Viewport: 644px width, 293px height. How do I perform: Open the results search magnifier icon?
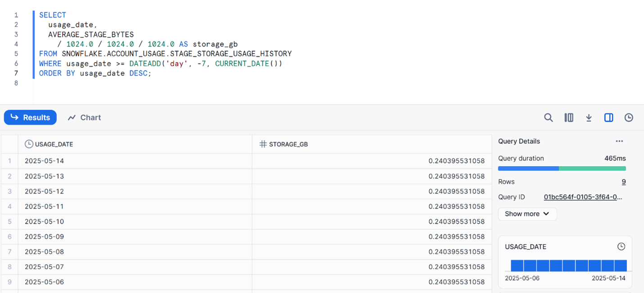[x=548, y=118]
